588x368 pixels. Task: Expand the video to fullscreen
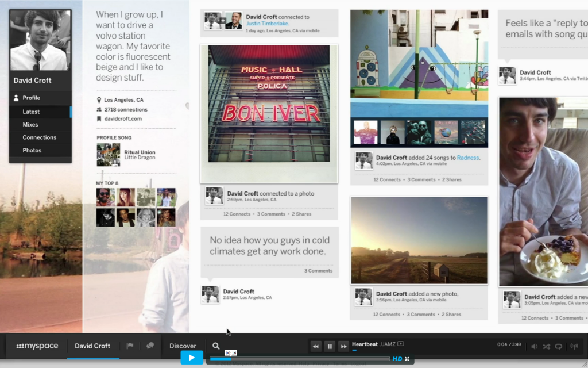click(407, 359)
